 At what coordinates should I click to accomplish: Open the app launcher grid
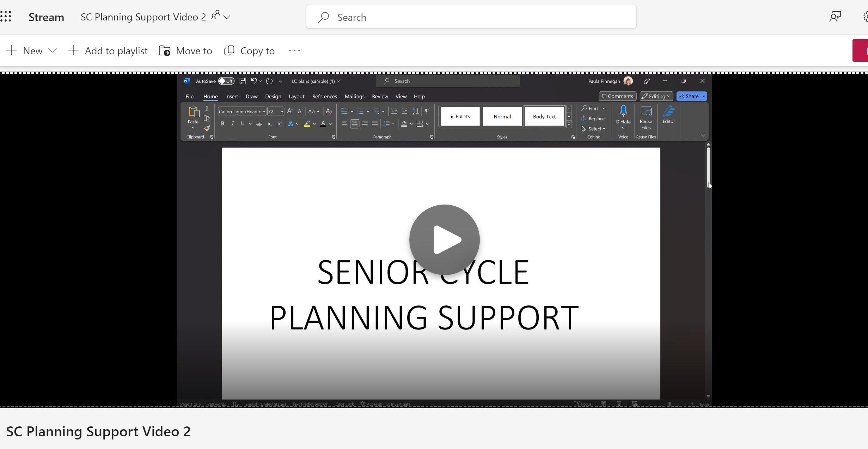coord(6,17)
